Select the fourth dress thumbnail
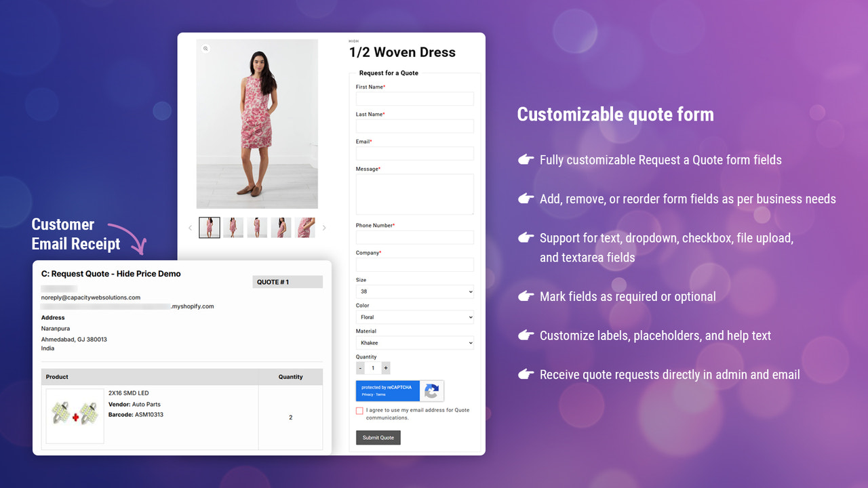The height and width of the screenshot is (488, 868). click(x=281, y=228)
